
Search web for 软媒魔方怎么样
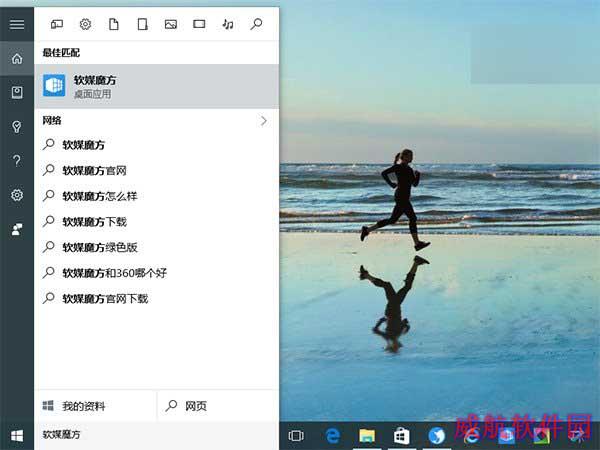pos(157,196)
